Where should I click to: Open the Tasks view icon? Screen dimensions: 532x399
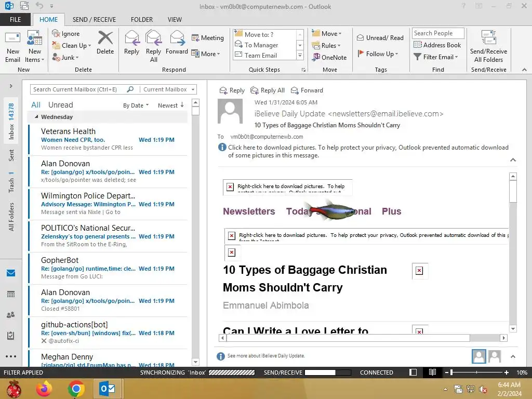tap(11, 336)
